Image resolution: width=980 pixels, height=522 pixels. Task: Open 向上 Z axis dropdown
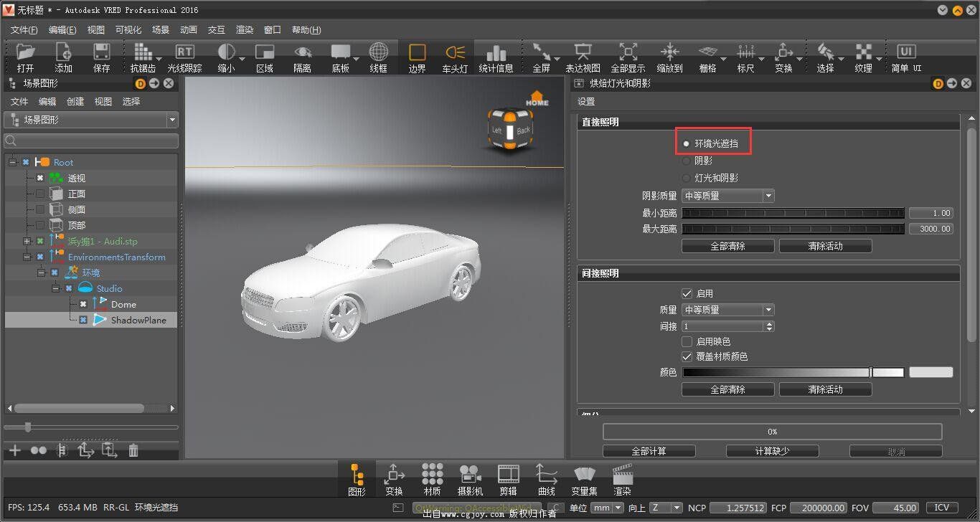pos(666,508)
